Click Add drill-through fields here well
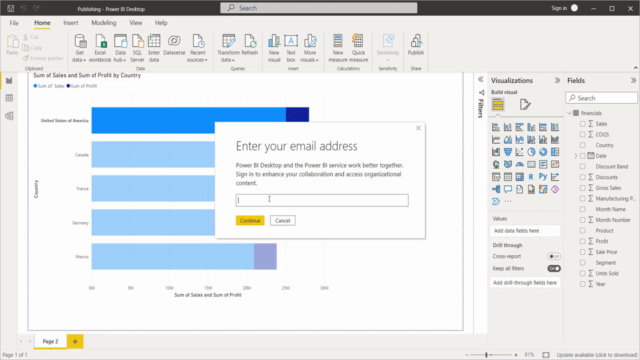Viewport: 640px width, 360px height. 525,282
